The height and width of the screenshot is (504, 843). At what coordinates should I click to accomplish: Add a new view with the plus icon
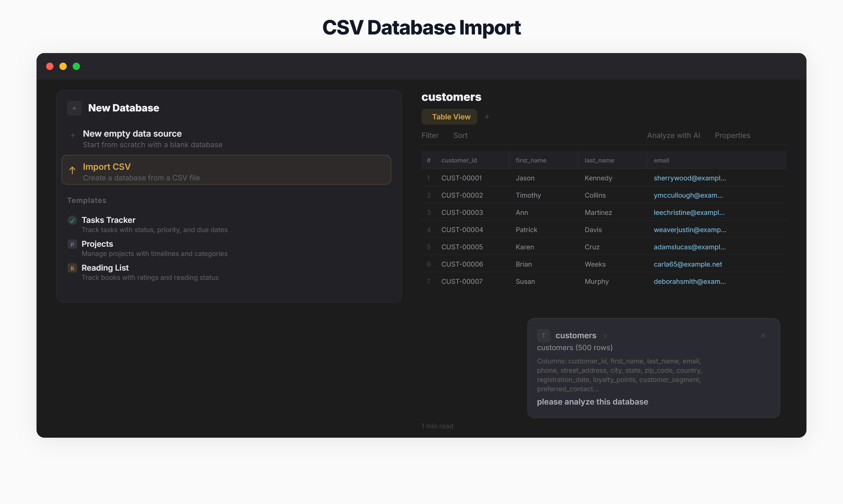(x=487, y=117)
